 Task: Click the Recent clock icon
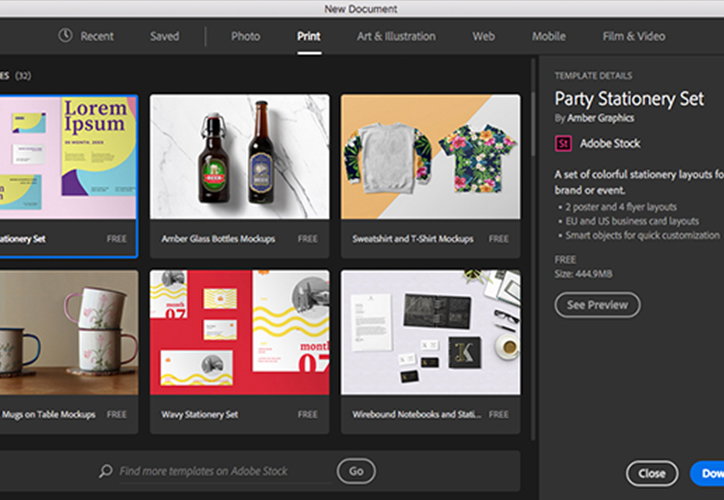(65, 35)
